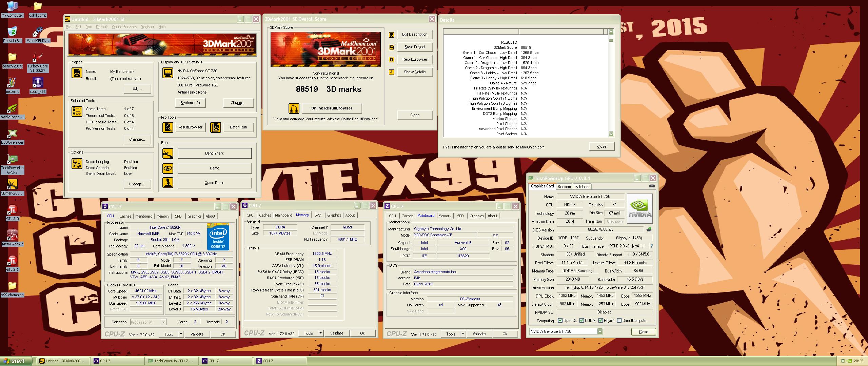Click the Save Project button
Screen dimensions: 868x366
tap(415, 47)
